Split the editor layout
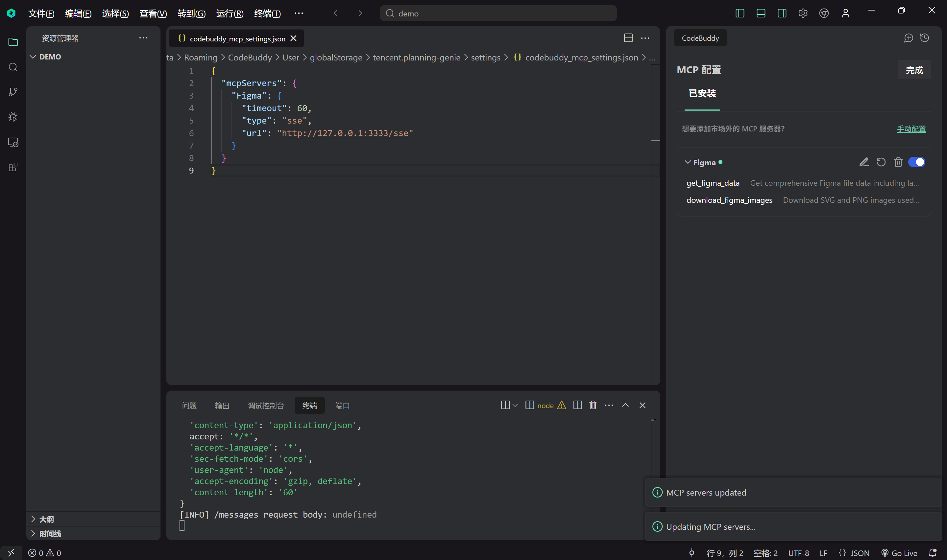 (628, 38)
